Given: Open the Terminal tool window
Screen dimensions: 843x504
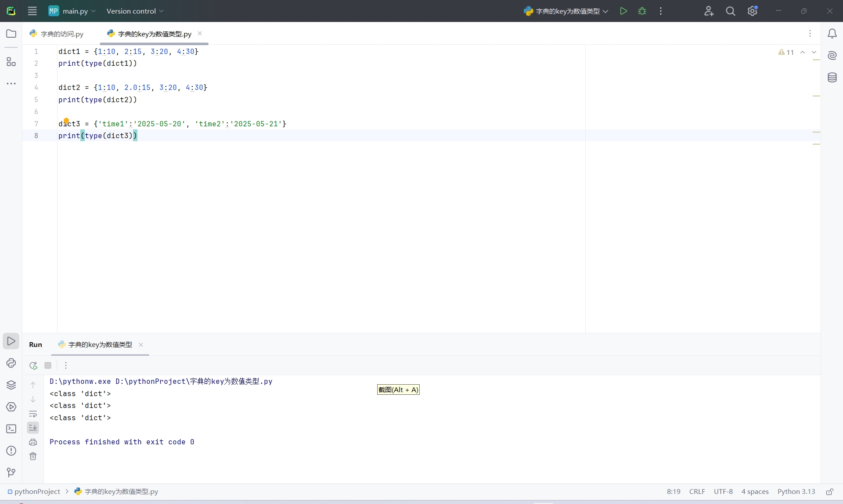Looking at the screenshot, I should [11, 429].
